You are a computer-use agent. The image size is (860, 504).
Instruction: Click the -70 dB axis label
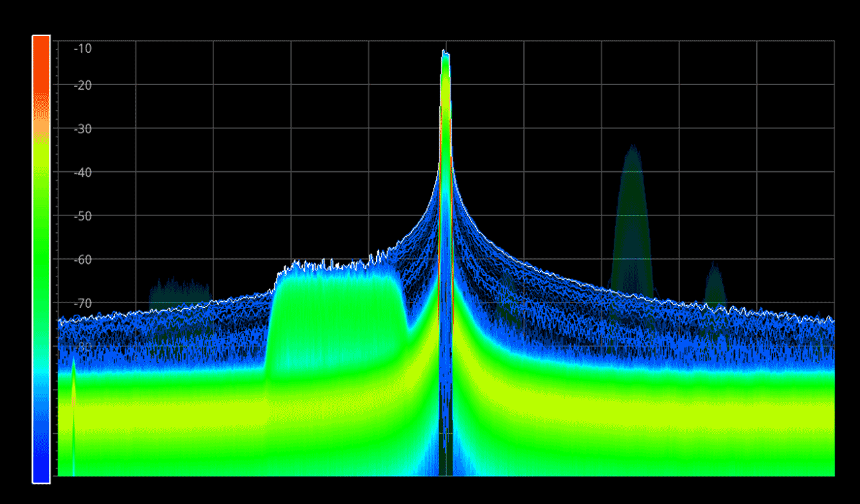pos(82,303)
